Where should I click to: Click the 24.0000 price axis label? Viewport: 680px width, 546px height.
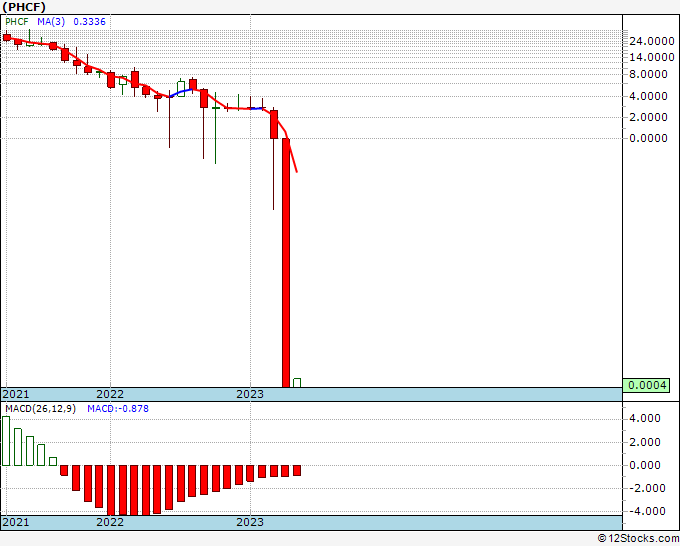[652, 41]
